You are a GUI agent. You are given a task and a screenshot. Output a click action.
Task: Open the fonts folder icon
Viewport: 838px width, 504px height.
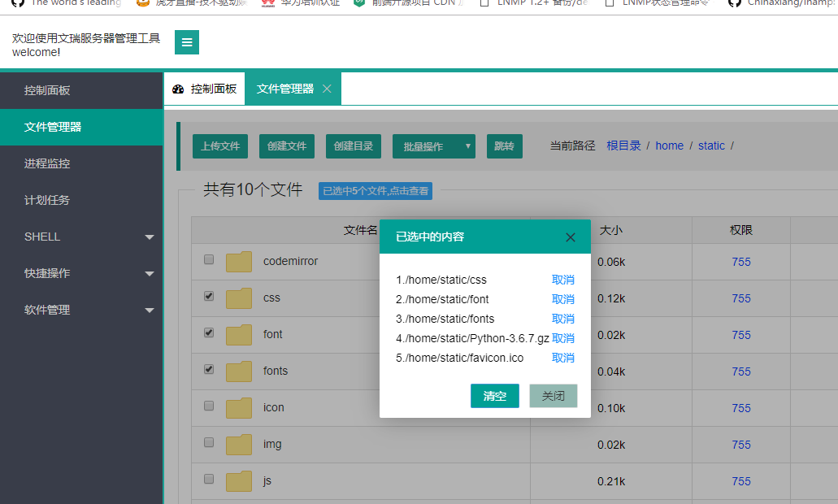coord(238,370)
